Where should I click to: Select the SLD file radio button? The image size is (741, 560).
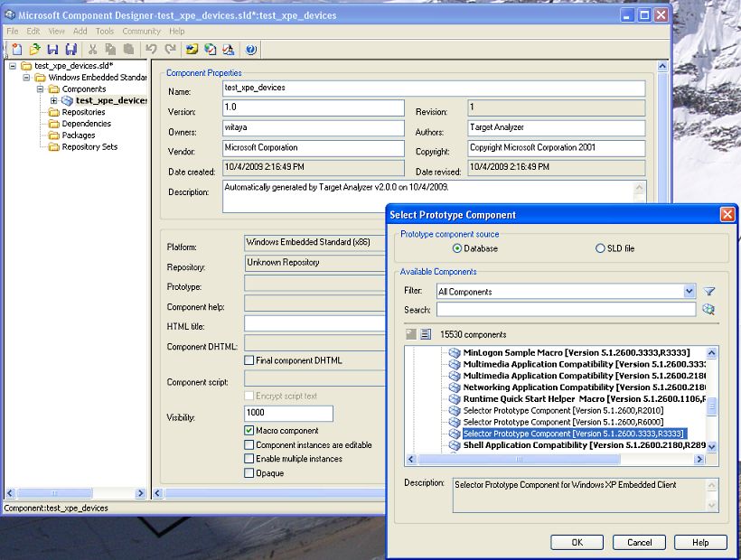[x=600, y=248]
